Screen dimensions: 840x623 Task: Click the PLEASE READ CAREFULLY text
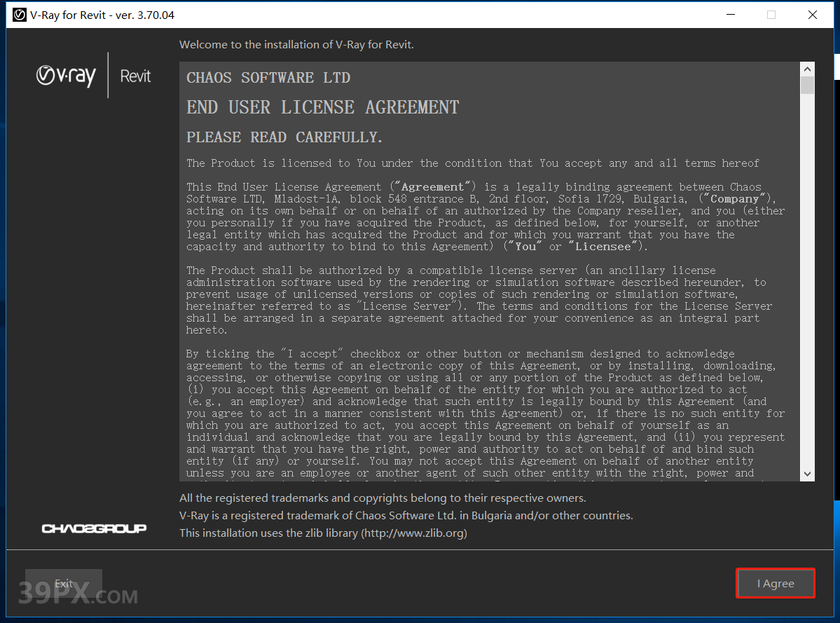click(x=284, y=137)
